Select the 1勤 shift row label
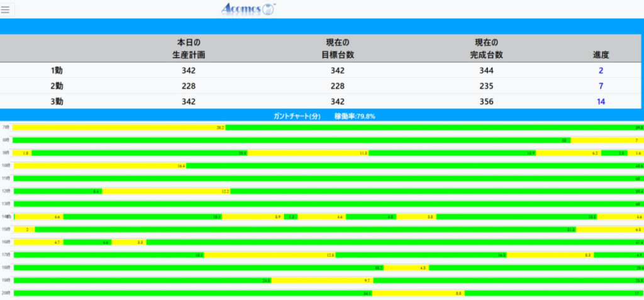644x300 pixels. (57, 70)
